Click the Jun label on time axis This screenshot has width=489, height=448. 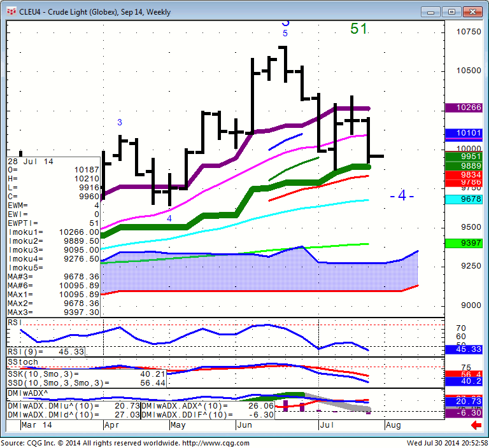point(244,425)
